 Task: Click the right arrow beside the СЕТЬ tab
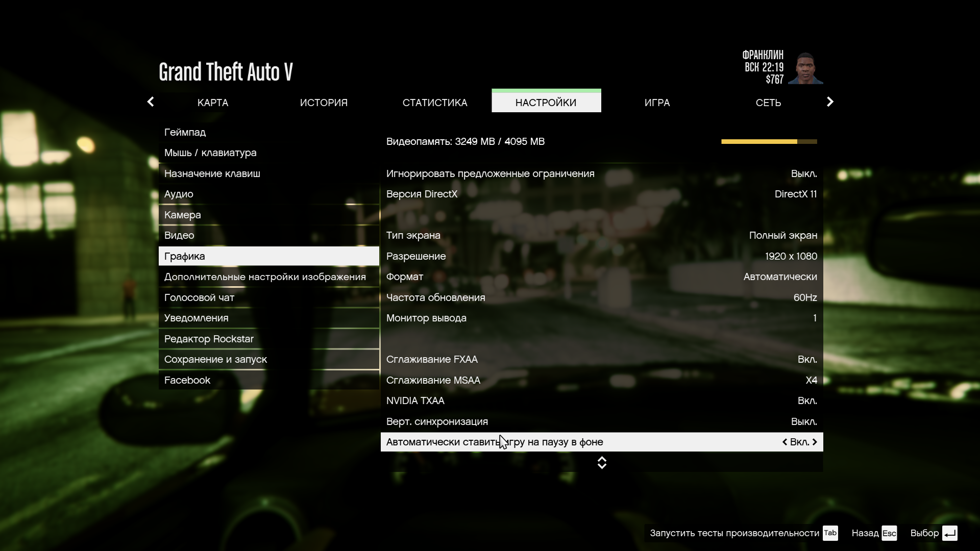830,102
